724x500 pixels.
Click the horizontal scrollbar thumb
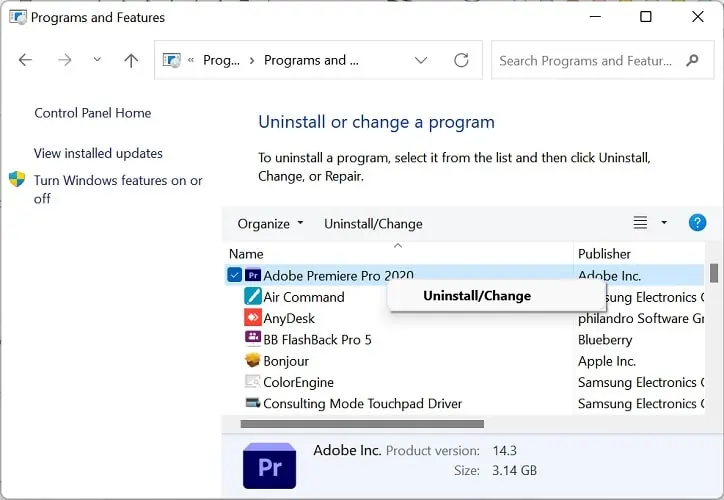click(x=362, y=424)
